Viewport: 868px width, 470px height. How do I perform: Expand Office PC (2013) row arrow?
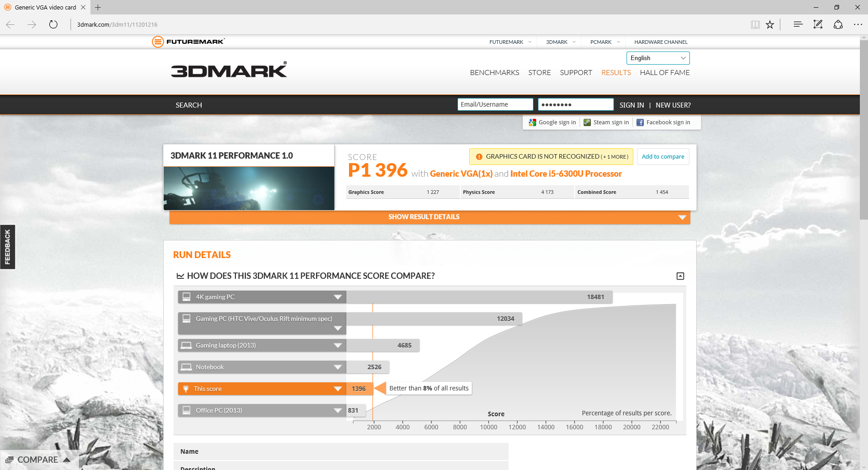(x=338, y=410)
